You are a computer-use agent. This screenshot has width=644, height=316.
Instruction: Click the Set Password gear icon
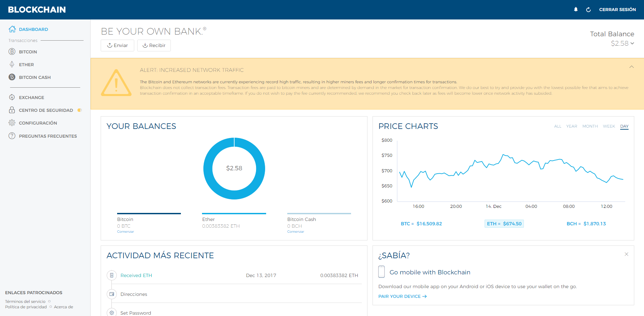click(112, 312)
